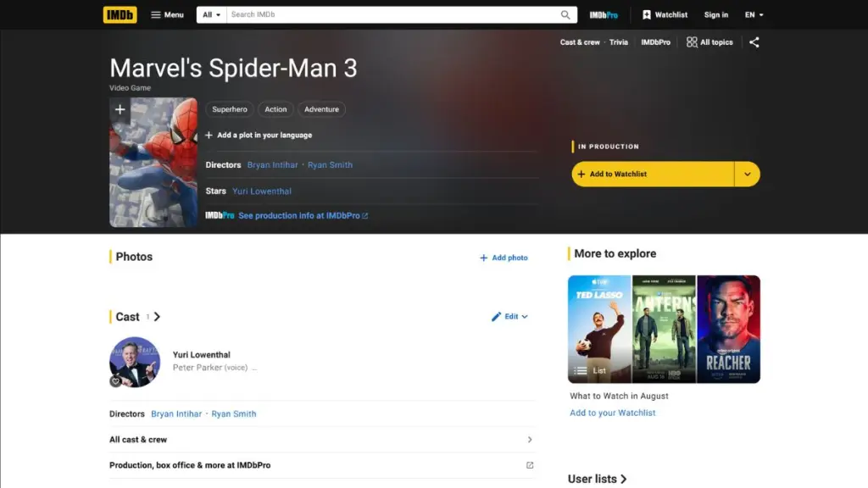
Task: Open Yuri Lowenthal cast name
Action: [x=202, y=355]
